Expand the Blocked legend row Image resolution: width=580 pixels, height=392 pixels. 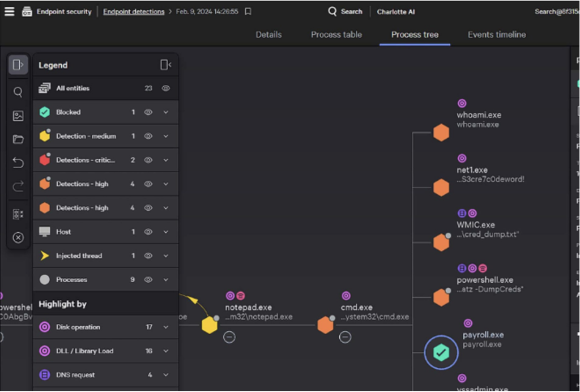point(166,112)
